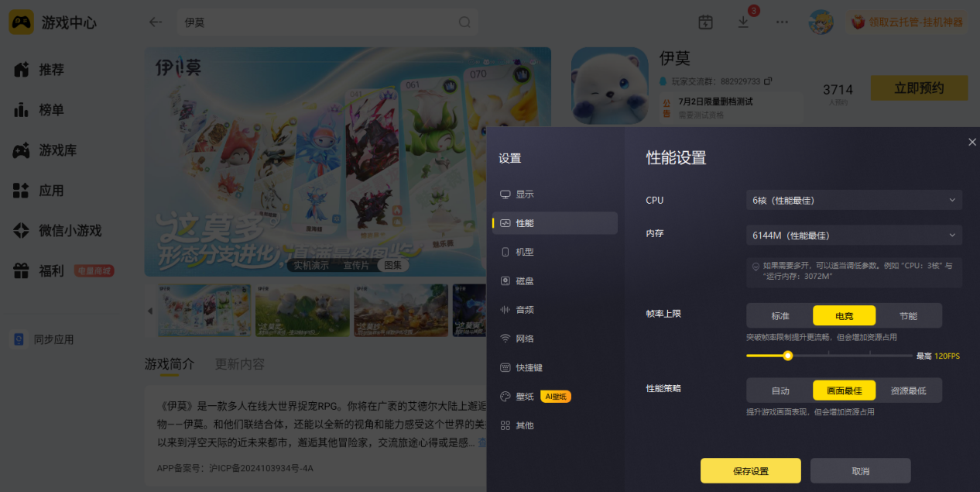Expand the 内存 memory dropdown
The width and height of the screenshot is (980, 492).
pos(854,235)
